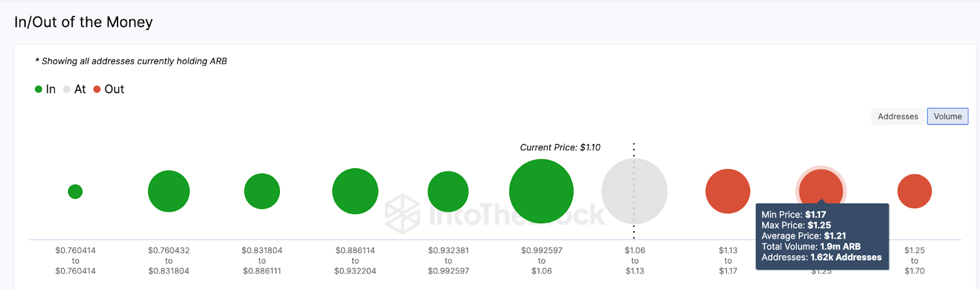The height and width of the screenshot is (290, 980).
Task: Click the In/Out of the Money heading
Action: click(x=83, y=22)
